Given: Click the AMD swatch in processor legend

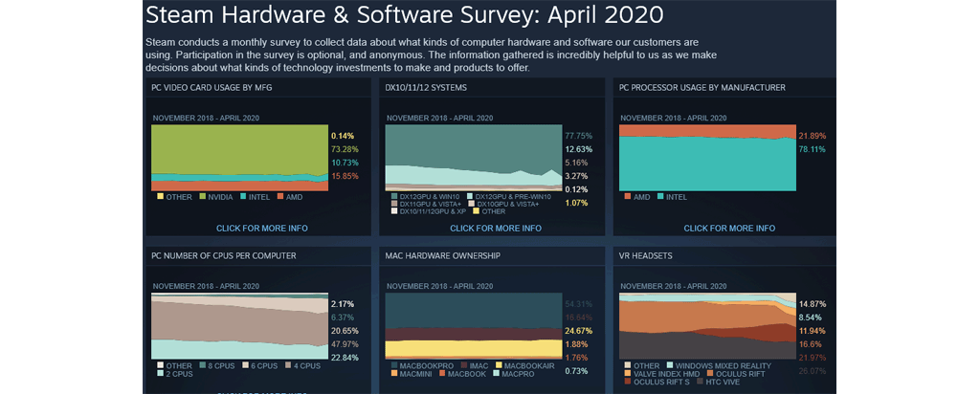Looking at the screenshot, I should coord(628,197).
